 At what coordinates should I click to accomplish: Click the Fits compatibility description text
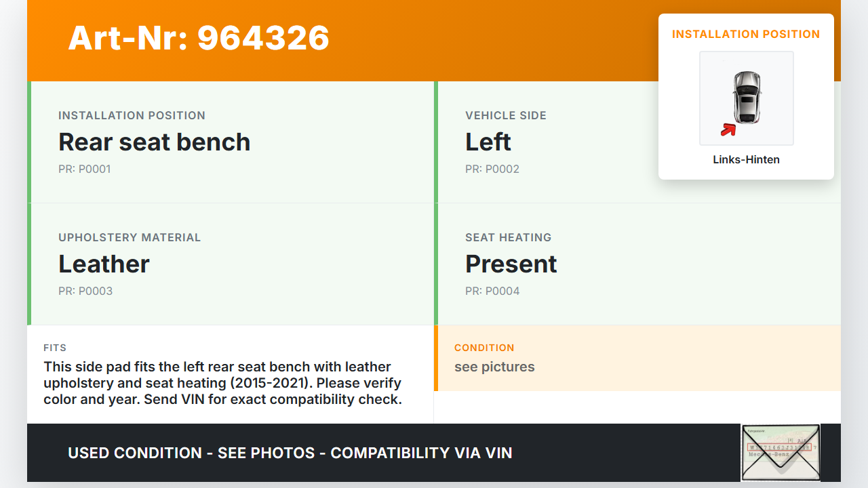[x=222, y=383]
